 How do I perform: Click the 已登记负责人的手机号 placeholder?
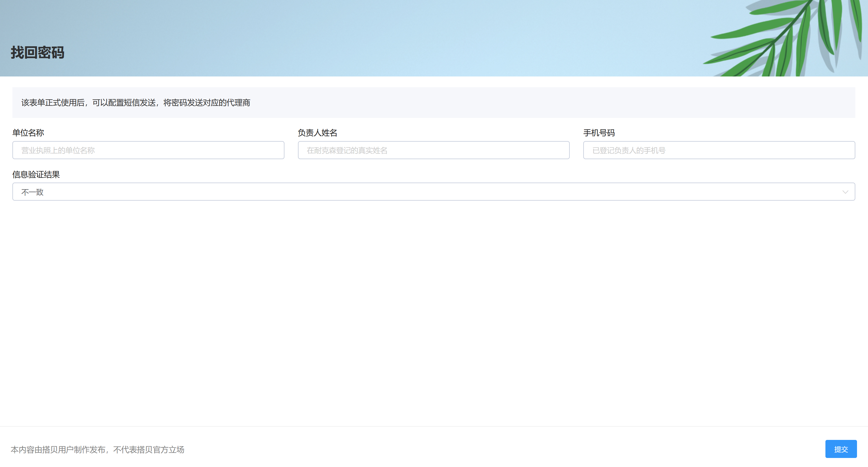pyautogui.click(x=629, y=150)
